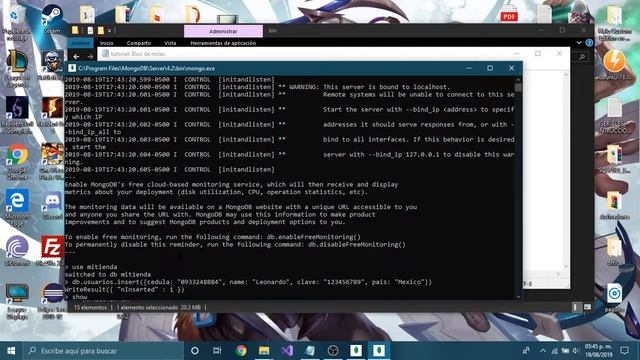The image size is (640, 360).
Task: Open the Recycle Bin desktop icon
Action: click(16, 21)
